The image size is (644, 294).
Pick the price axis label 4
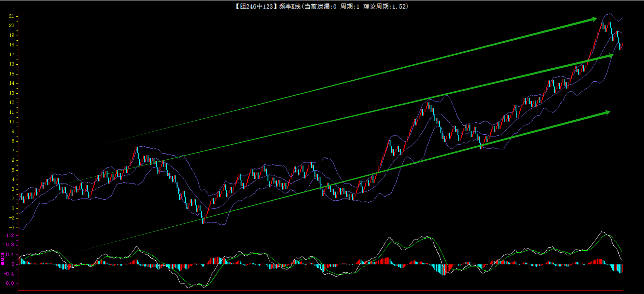pyautogui.click(x=13, y=179)
